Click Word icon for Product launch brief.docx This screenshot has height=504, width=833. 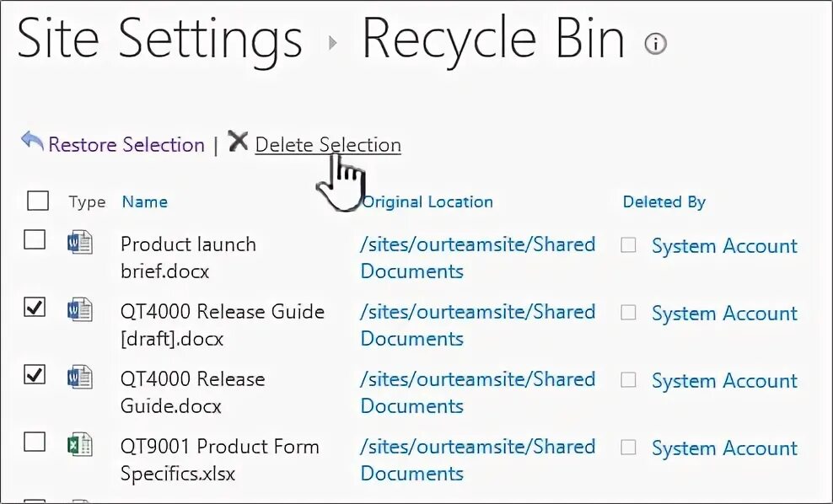pyautogui.click(x=80, y=243)
